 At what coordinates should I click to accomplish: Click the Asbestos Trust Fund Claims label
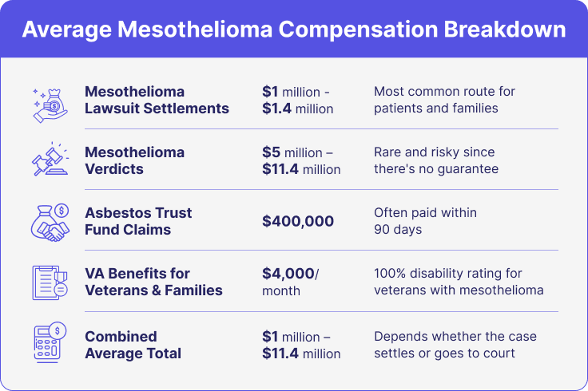pyautogui.click(x=138, y=221)
